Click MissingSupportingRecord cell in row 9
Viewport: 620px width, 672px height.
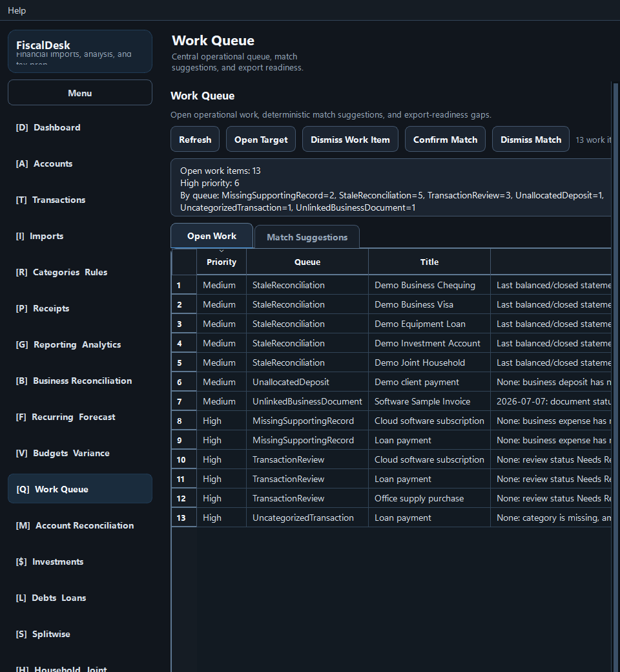307,440
